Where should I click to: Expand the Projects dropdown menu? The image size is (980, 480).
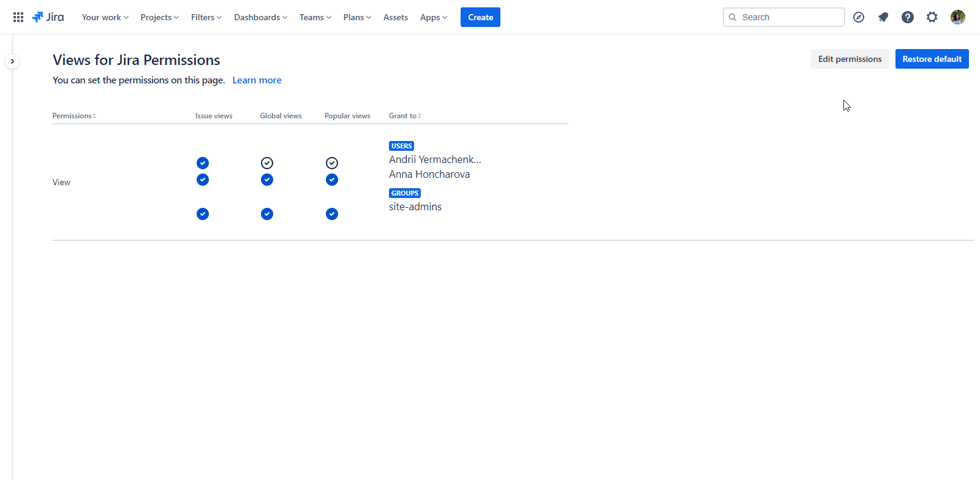coord(159,17)
